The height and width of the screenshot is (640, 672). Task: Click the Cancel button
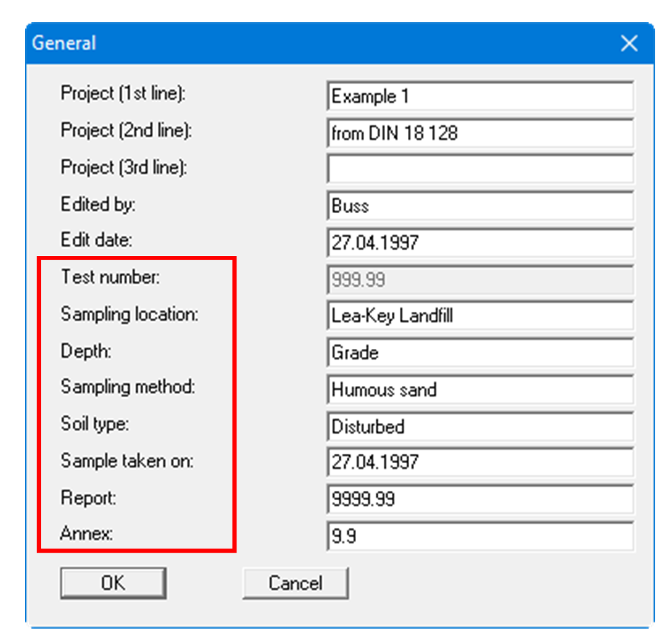pyautogui.click(x=295, y=583)
